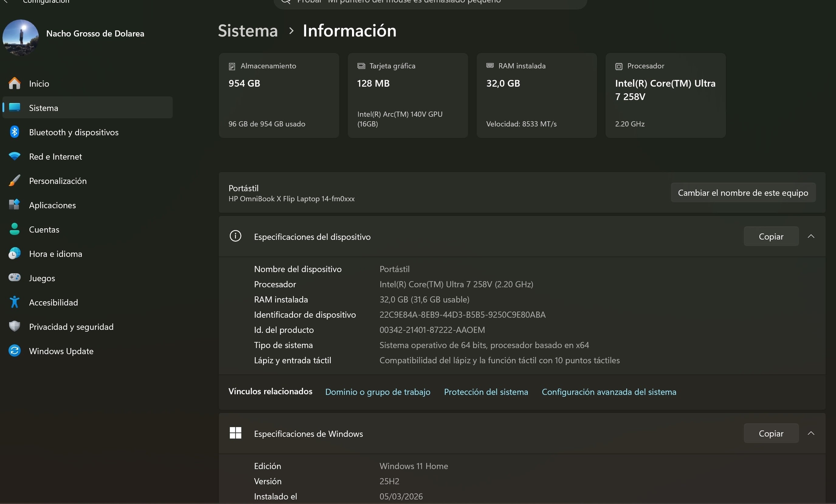Viewport: 836px width, 504px height.
Task: Open Protección del sistema link
Action: click(x=486, y=392)
